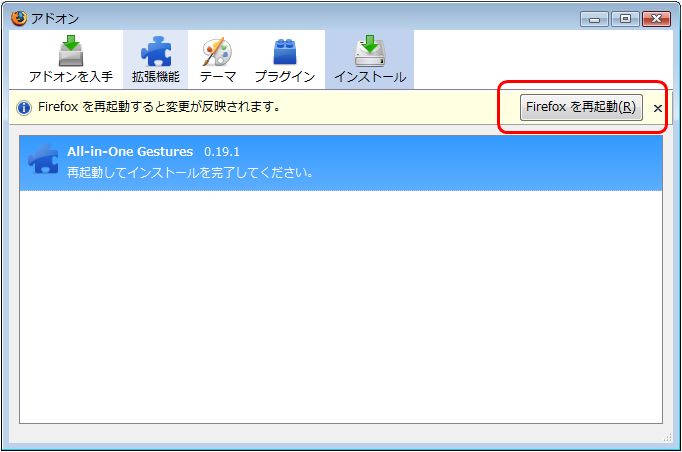Minimize the アドオン window

click(594, 19)
